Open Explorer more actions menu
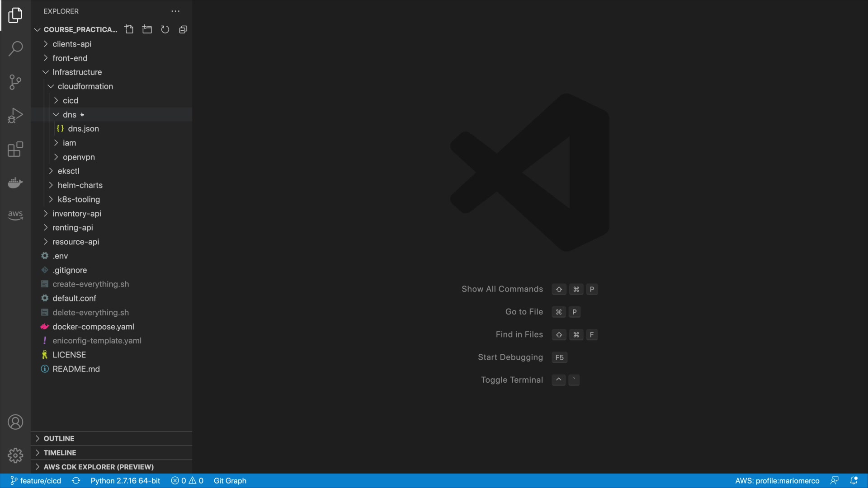This screenshot has width=868, height=488. (x=175, y=11)
